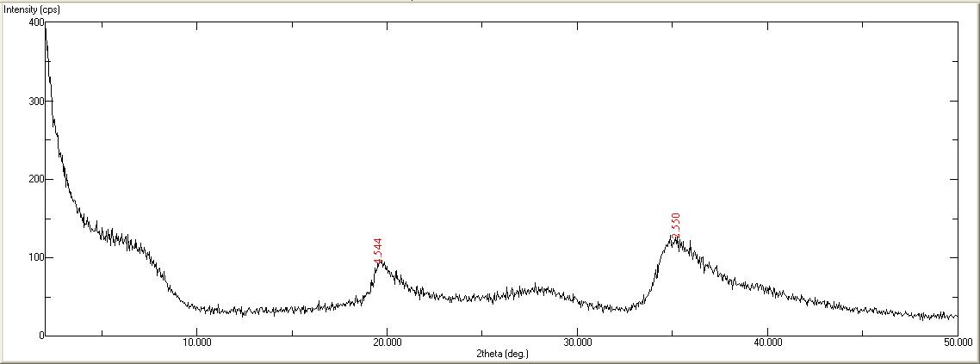980x364 pixels.
Task: Select the 10.000 x-axis tick label
Action: 197,343
